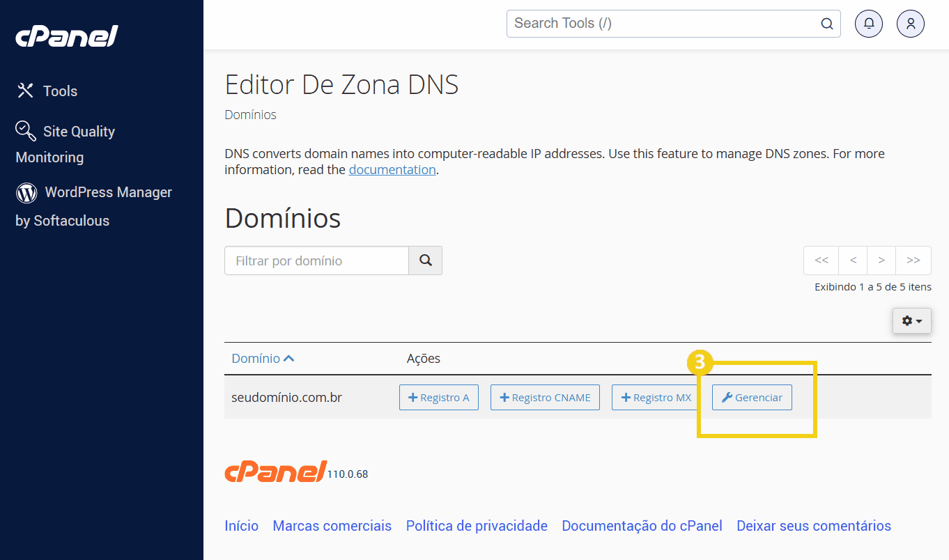Select the seudomínio.com.br domain text
The height and width of the screenshot is (560, 949).
(286, 398)
